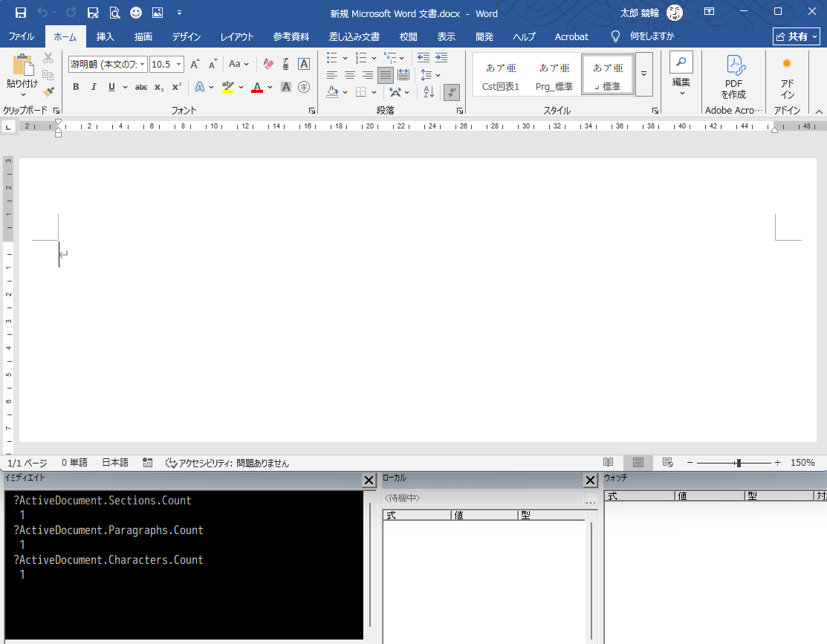Decrease the font size
827x644 pixels.
coord(213,65)
